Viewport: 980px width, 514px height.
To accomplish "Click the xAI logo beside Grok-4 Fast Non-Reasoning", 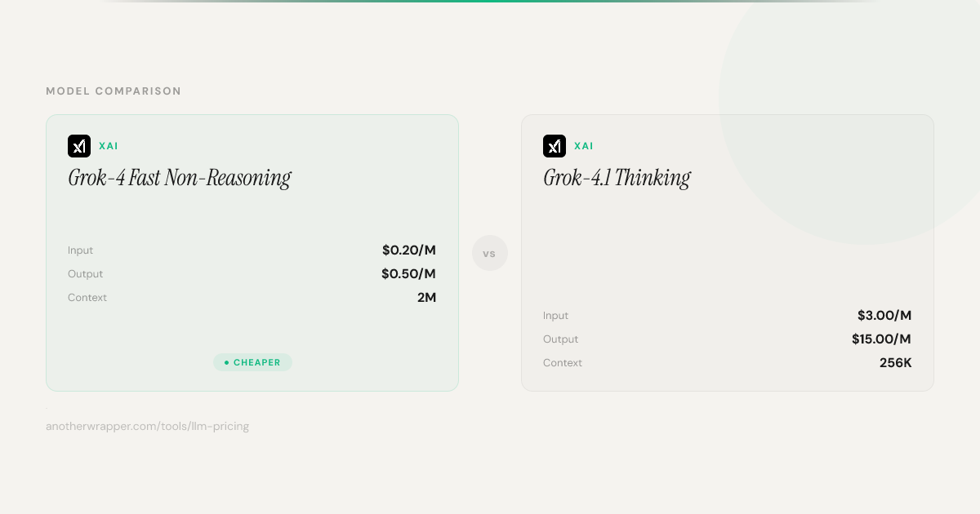I will 79,146.
